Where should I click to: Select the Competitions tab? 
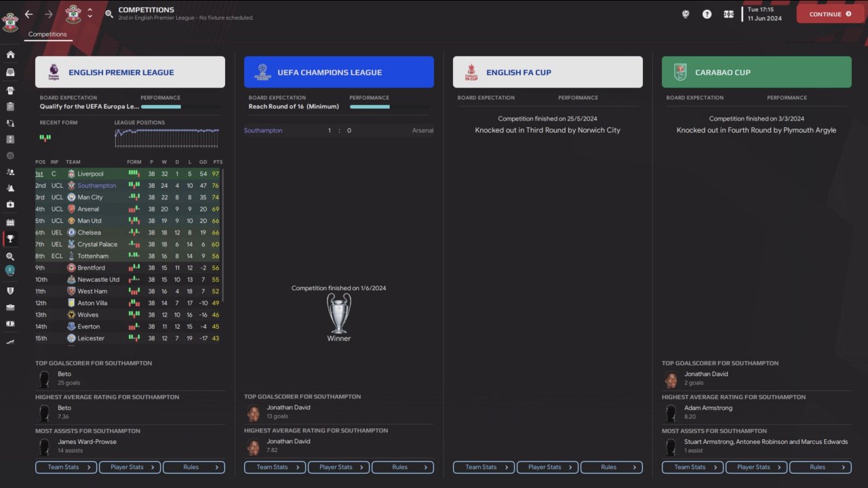pyautogui.click(x=47, y=34)
